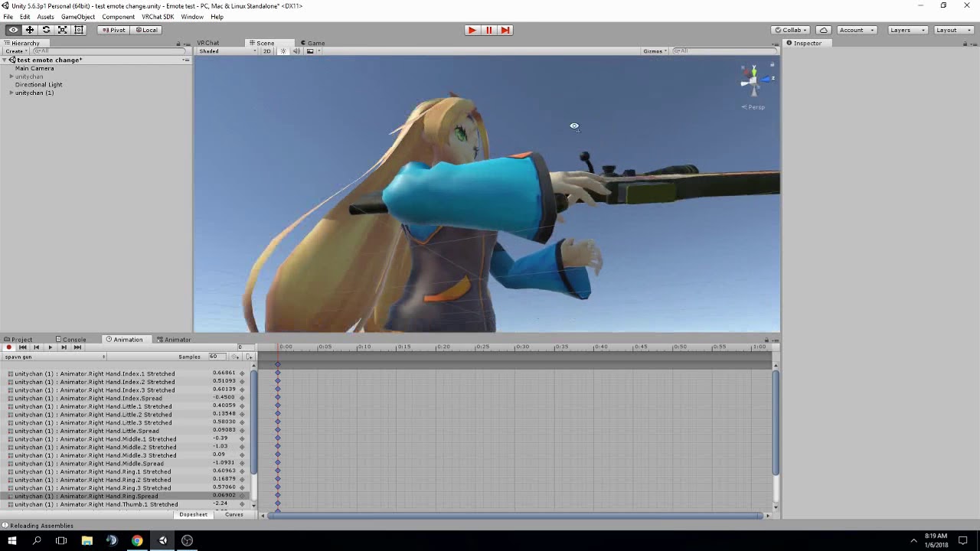Toggle Local/Global handle rotation
This screenshot has height=551, width=980.
coord(145,30)
